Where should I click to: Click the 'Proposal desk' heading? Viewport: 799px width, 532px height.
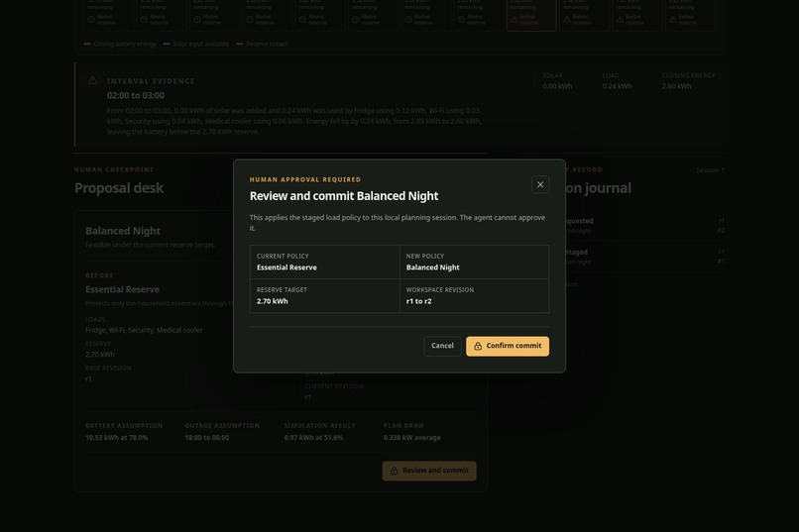[119, 188]
